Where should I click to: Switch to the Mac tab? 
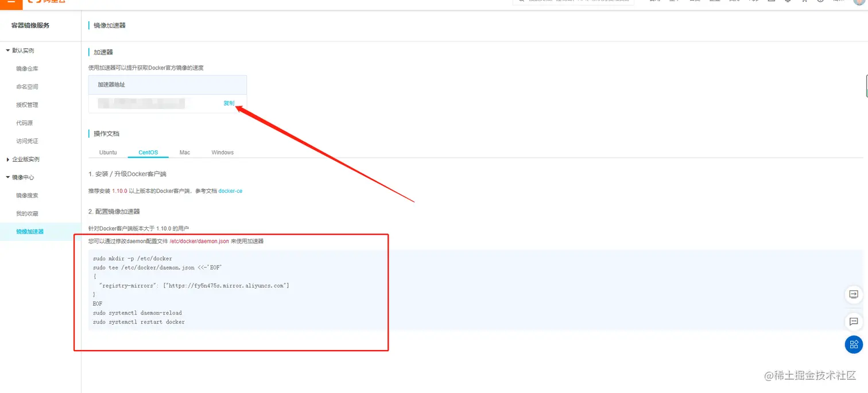pos(184,153)
